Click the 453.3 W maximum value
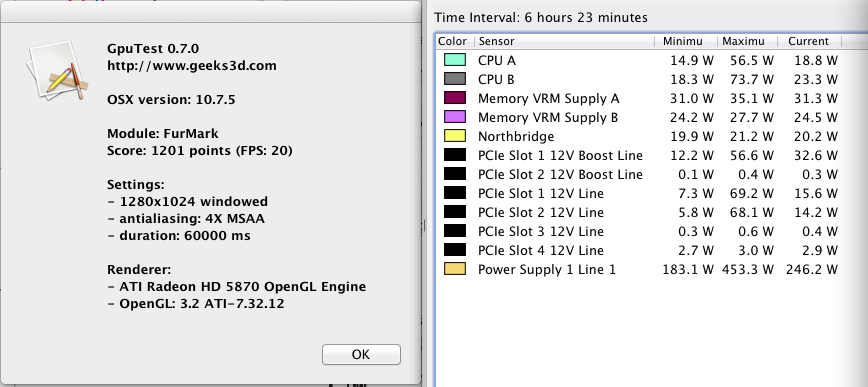Screen dimensions: 868x387 [x=748, y=270]
